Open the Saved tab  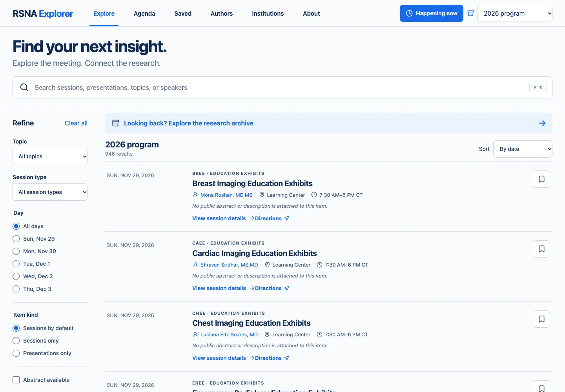click(x=183, y=13)
